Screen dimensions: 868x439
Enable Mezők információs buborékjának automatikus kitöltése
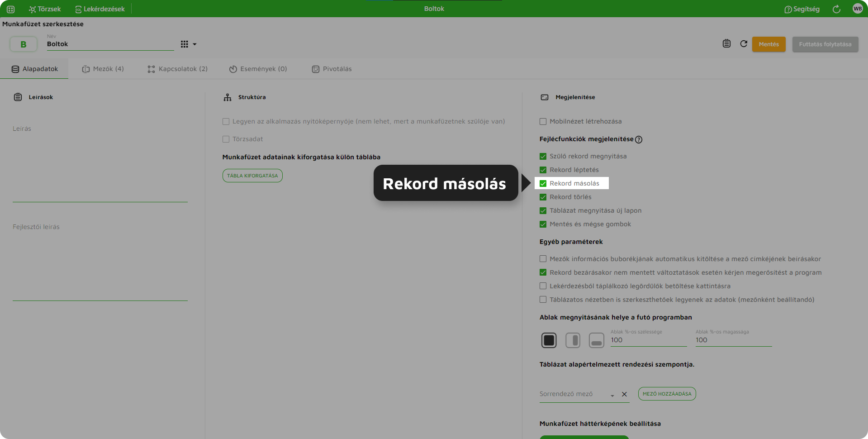click(543, 259)
